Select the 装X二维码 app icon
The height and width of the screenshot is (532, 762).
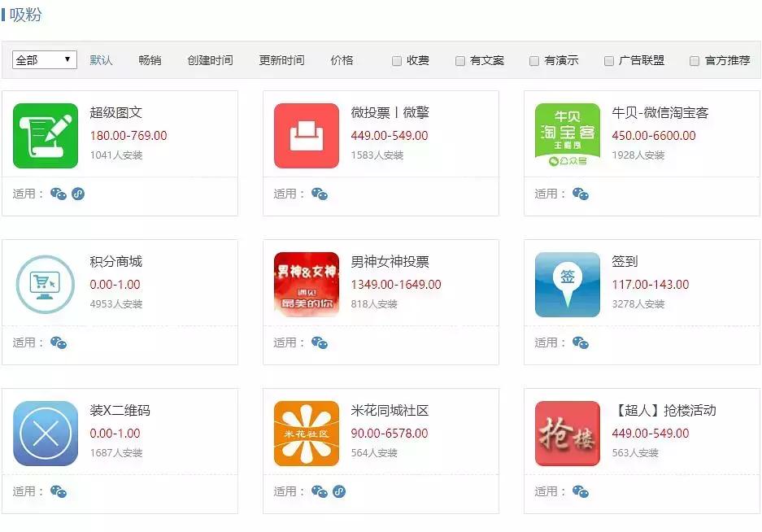(45, 433)
